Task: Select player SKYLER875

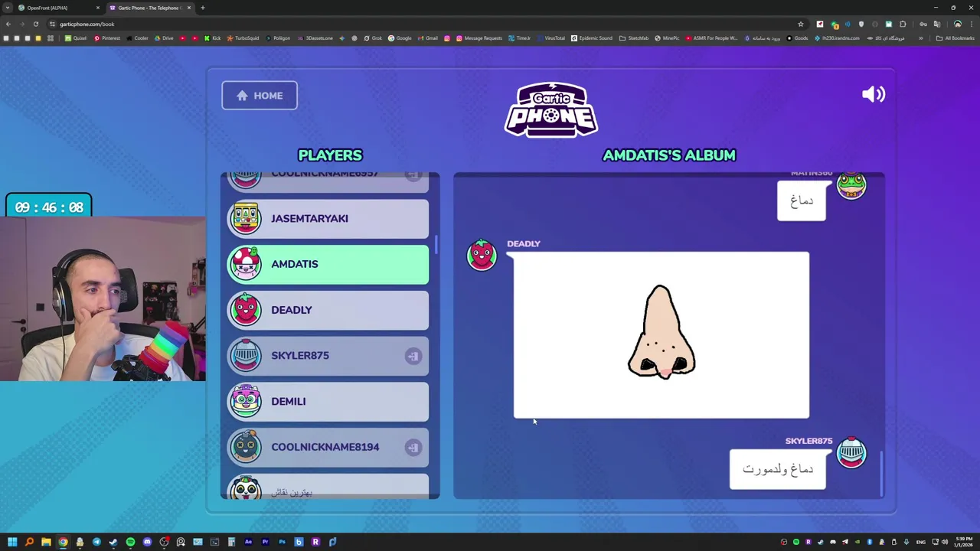Action: (x=328, y=356)
